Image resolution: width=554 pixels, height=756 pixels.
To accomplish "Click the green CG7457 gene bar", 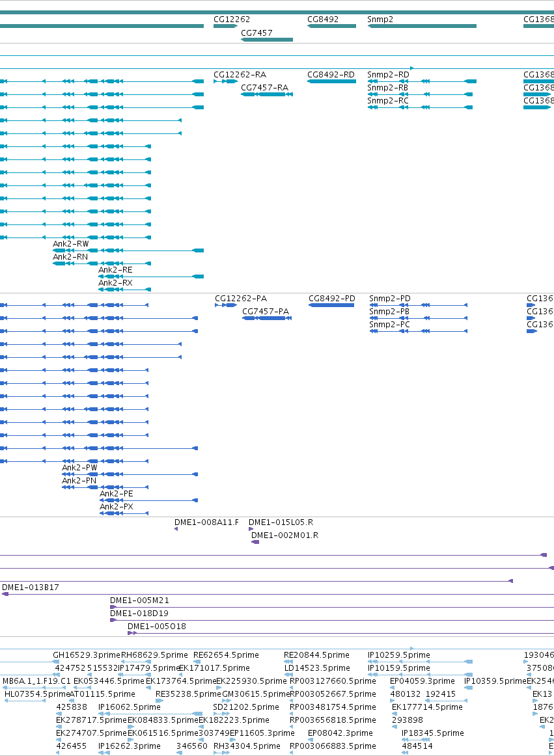I will tap(267, 40).
